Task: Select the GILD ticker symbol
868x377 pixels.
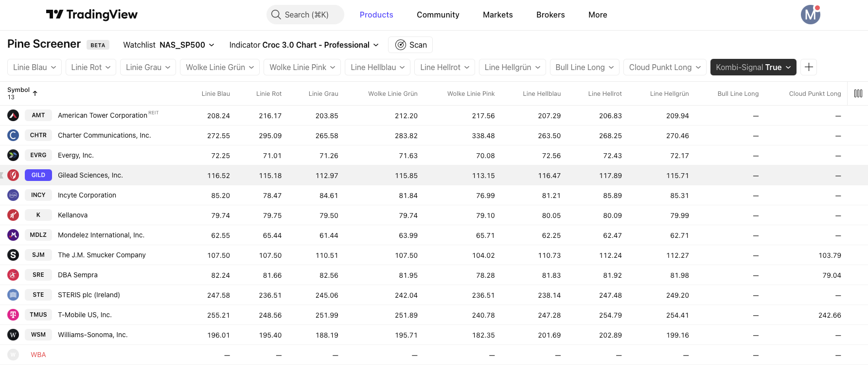Action: point(38,175)
